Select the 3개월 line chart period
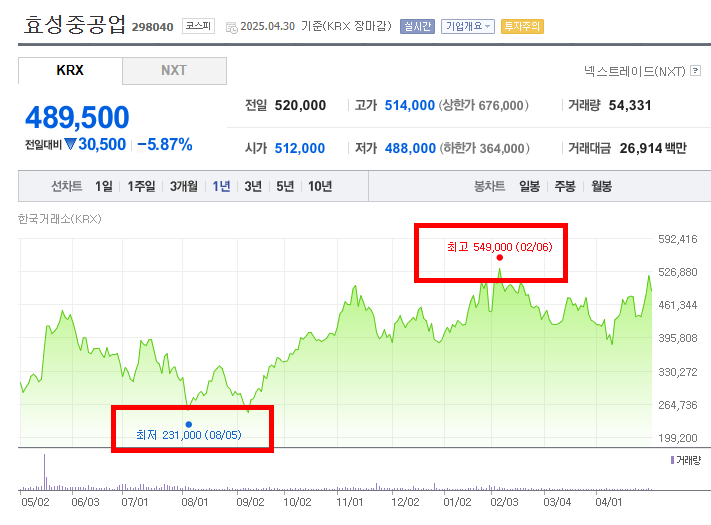711x525 pixels. pyautogui.click(x=184, y=186)
